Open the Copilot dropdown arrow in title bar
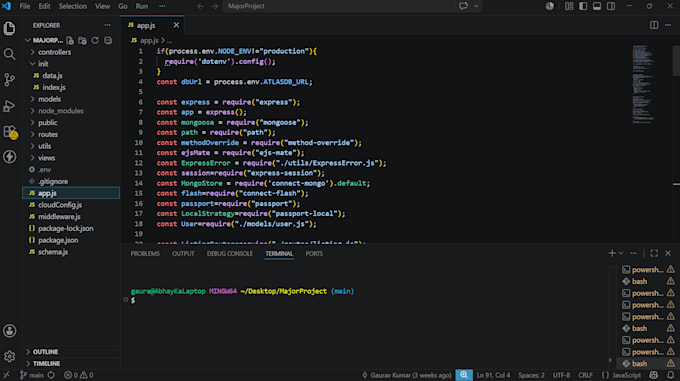680x381 pixels. coord(476,6)
